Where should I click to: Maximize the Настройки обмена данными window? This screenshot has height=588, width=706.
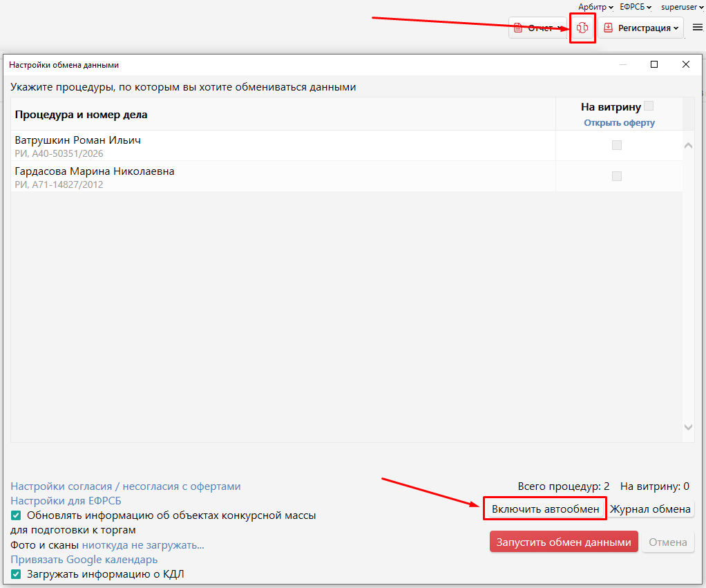pyautogui.click(x=654, y=64)
